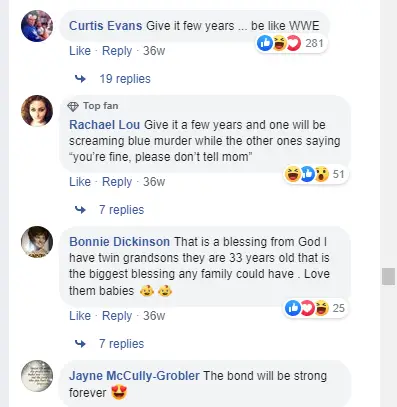Click the 36w timestamp on Bonnie's comment

click(x=154, y=316)
